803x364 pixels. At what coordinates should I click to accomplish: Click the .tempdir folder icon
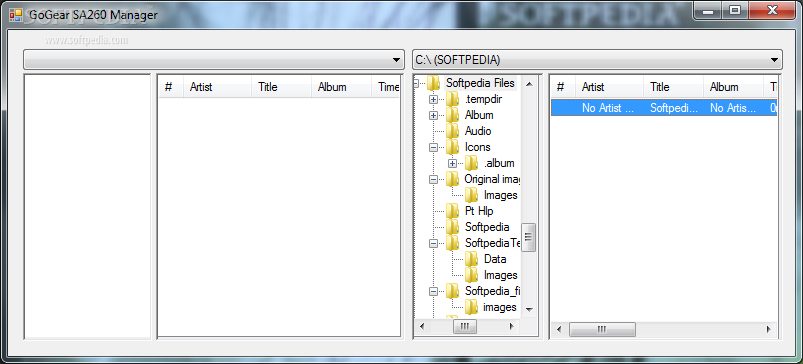453,99
